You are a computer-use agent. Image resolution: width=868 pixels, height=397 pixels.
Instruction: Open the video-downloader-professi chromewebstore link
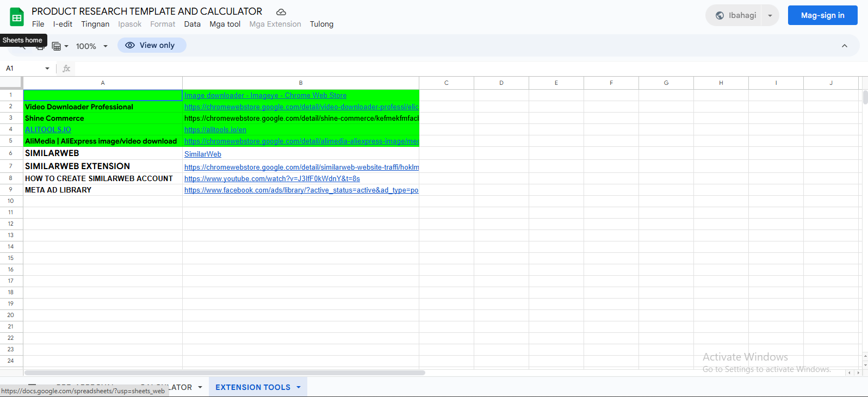[301, 107]
